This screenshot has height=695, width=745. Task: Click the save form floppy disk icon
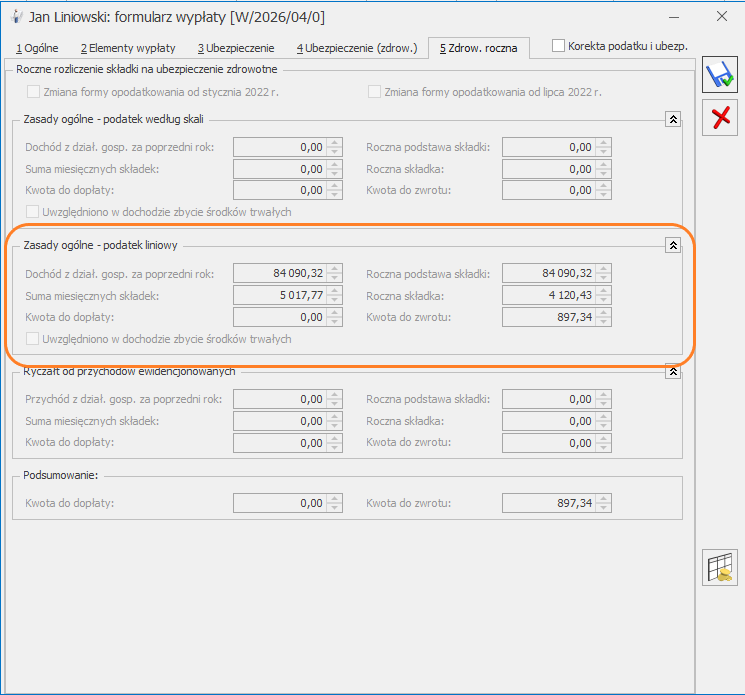pyautogui.click(x=719, y=76)
